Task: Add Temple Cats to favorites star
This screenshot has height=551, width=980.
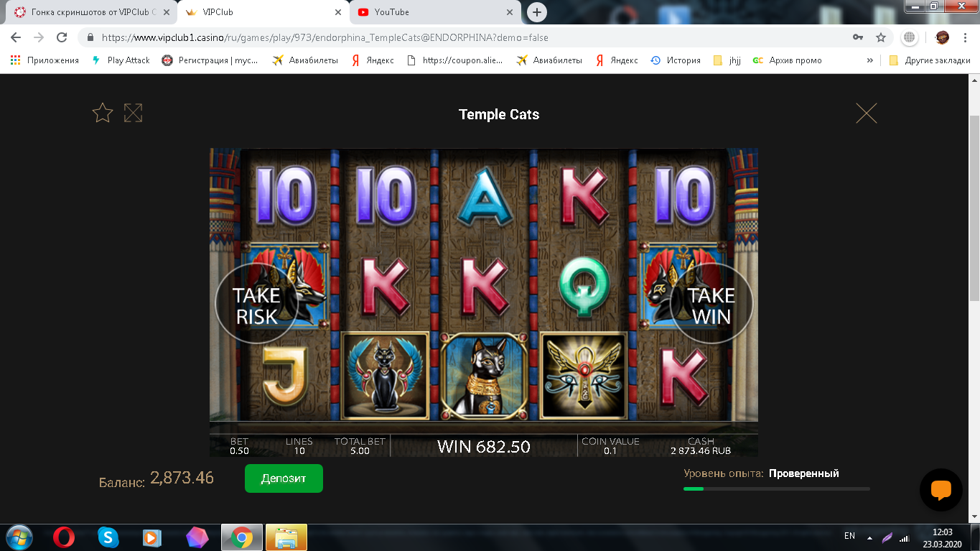Action: tap(103, 113)
